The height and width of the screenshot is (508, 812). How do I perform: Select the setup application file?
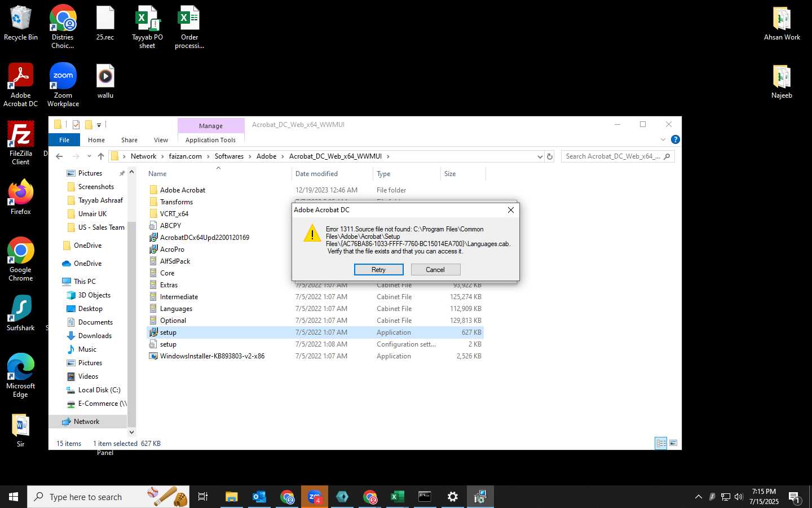(x=315, y=332)
